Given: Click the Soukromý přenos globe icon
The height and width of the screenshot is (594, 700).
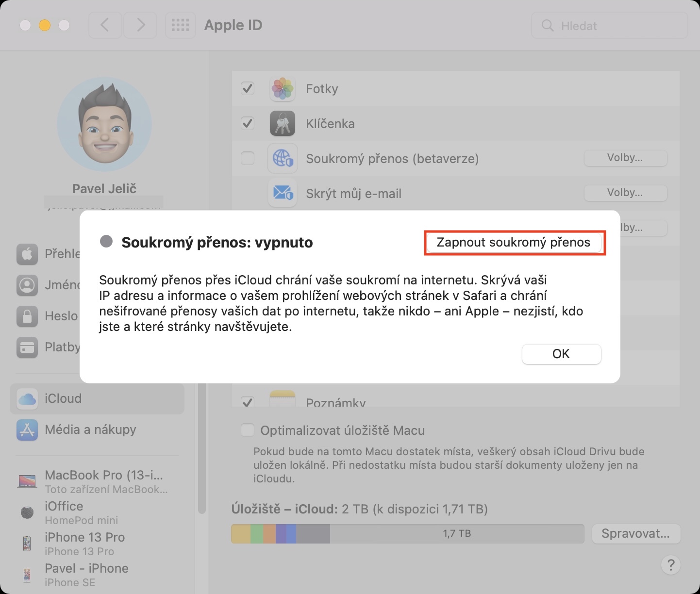Looking at the screenshot, I should point(283,159).
